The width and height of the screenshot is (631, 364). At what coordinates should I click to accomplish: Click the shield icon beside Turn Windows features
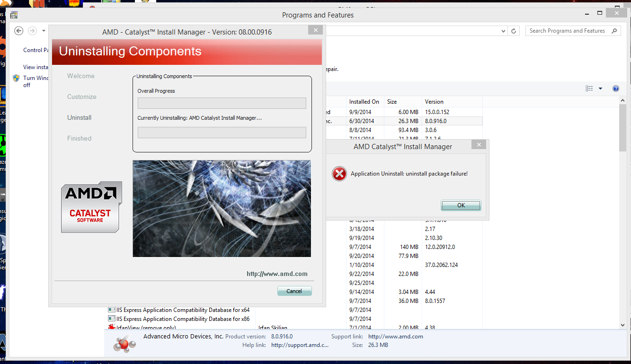tap(16, 78)
